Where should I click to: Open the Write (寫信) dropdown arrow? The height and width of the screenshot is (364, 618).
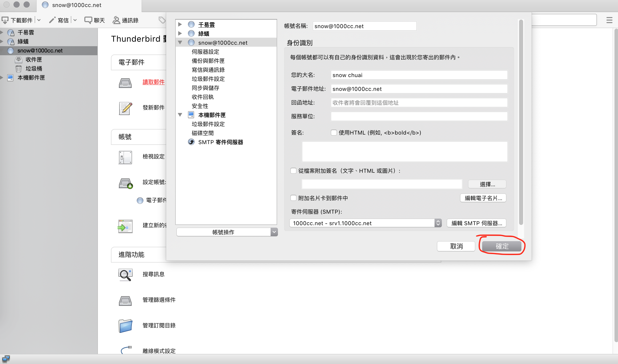[75, 20]
